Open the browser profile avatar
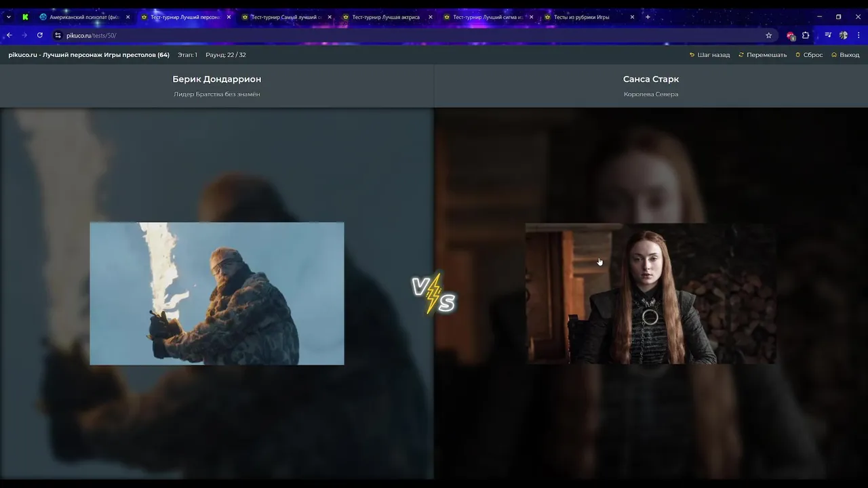The image size is (868, 488). (844, 35)
